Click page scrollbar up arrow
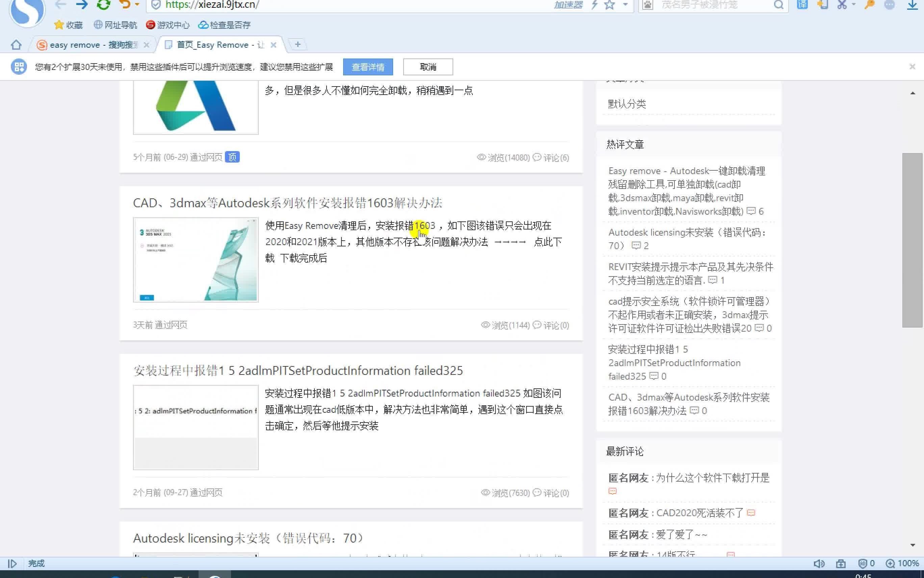Image resolution: width=924 pixels, height=578 pixels. pos(913,93)
